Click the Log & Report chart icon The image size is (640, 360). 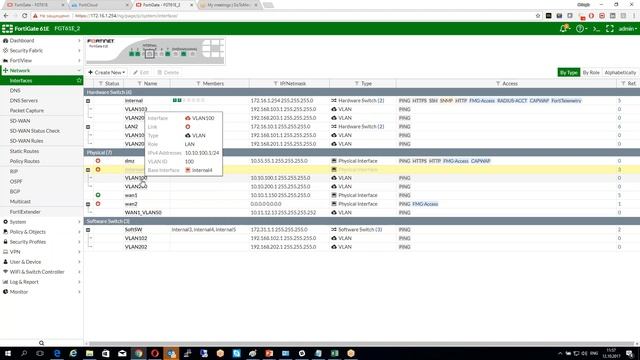coord(5,282)
